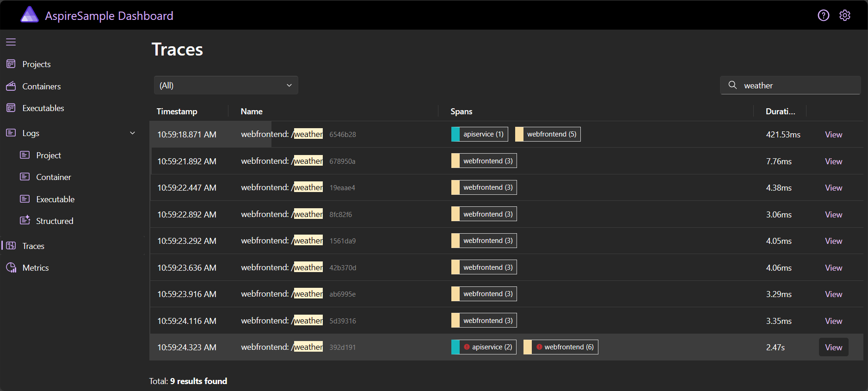Click the Structured logs icon

[x=25, y=220]
